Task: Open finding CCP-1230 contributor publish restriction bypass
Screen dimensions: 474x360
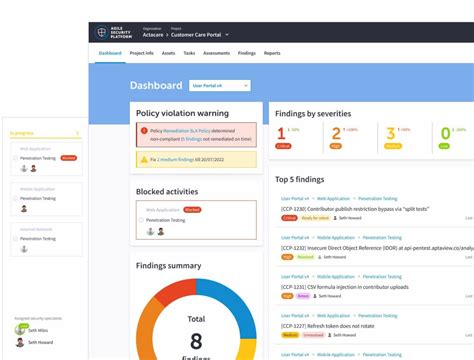Action: tap(355, 209)
